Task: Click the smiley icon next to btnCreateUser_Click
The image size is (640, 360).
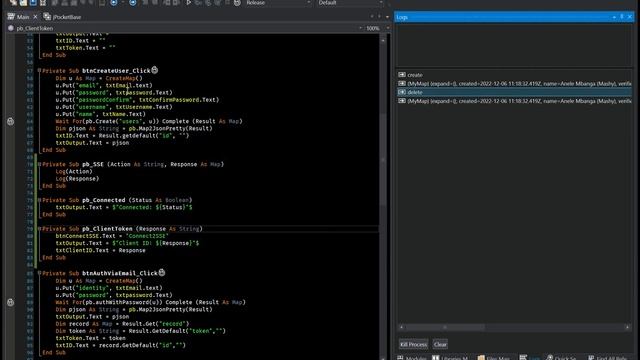Action: [x=155, y=70]
